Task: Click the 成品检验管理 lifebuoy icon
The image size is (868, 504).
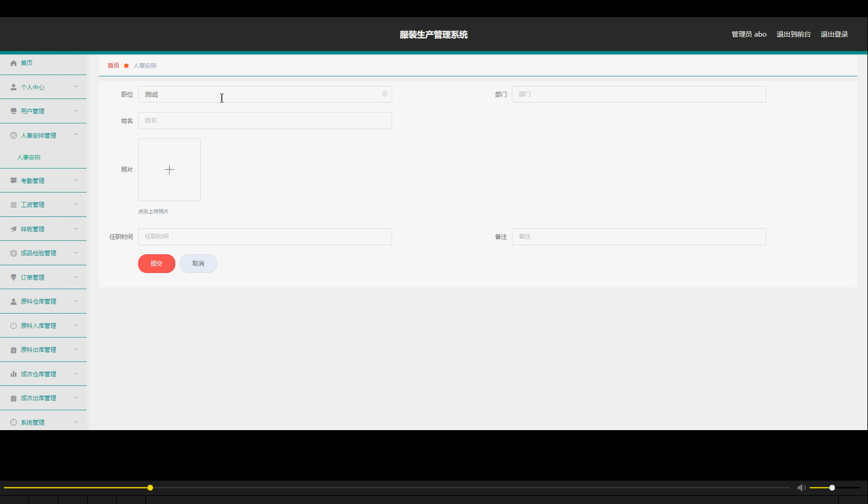Action: tap(14, 253)
